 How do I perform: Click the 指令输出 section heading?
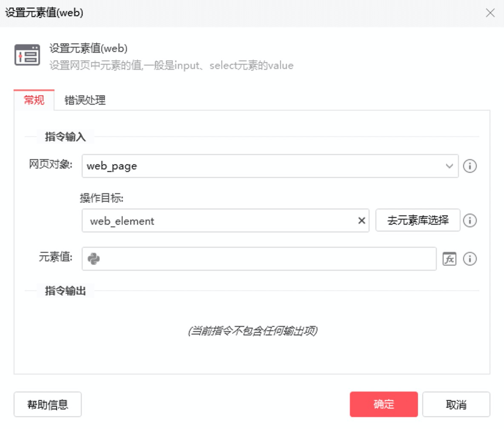click(x=65, y=291)
